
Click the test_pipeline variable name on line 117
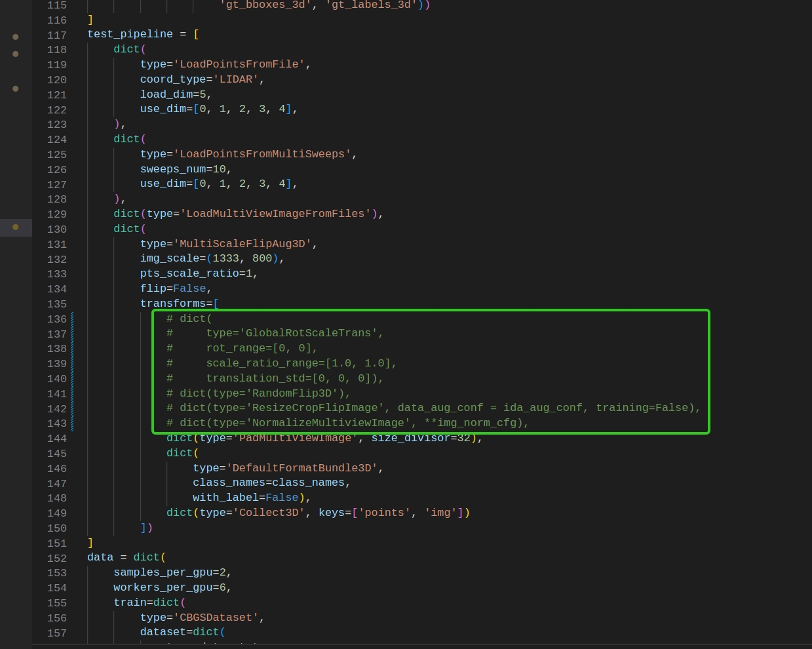130,34
